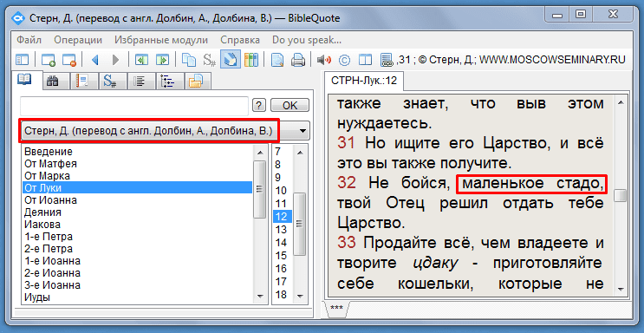Open the Do you speak... menu
644x333 pixels.
click(x=307, y=40)
